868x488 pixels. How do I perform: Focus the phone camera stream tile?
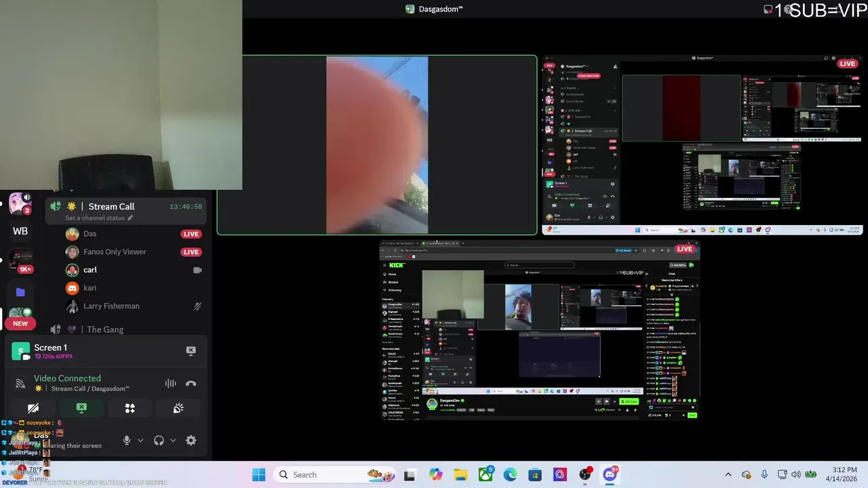pyautogui.click(x=377, y=145)
